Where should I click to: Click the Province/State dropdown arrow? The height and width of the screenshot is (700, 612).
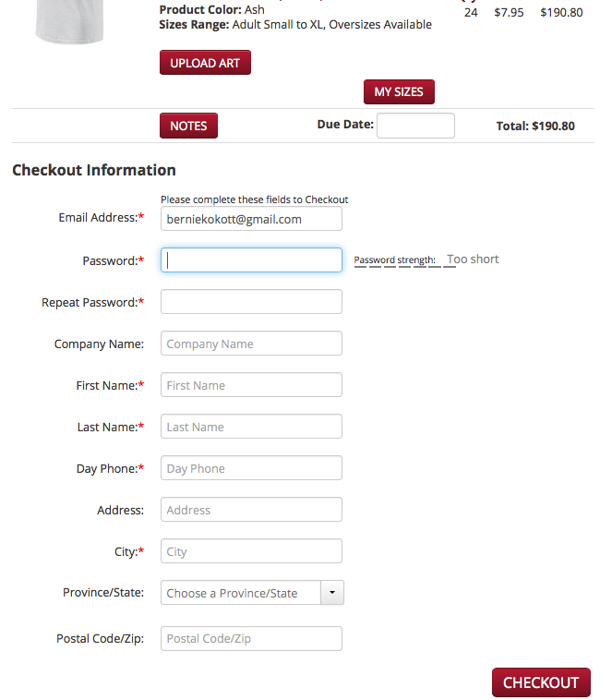(332, 593)
